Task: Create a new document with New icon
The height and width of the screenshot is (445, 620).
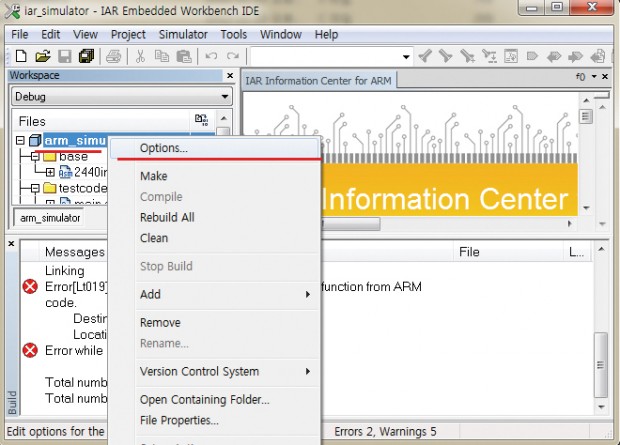Action: (21, 56)
